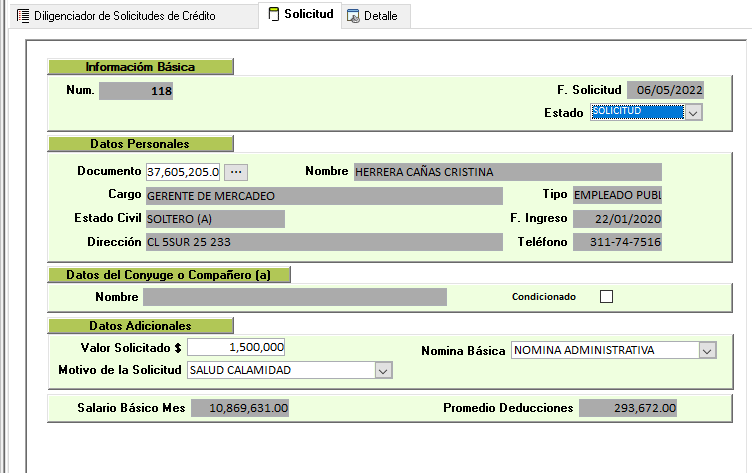This screenshot has height=473, width=752.
Task: Click the Teléfono field
Action: tap(617, 242)
